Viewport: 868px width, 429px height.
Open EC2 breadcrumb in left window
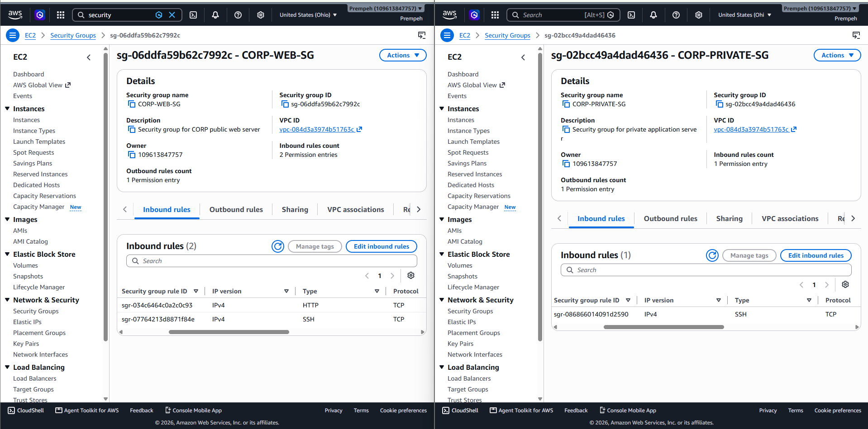pos(30,35)
